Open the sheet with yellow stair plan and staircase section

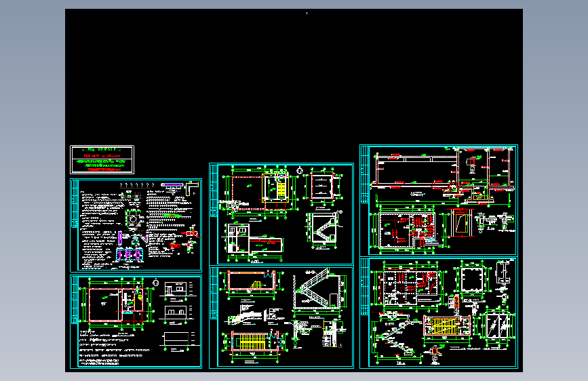281,214
